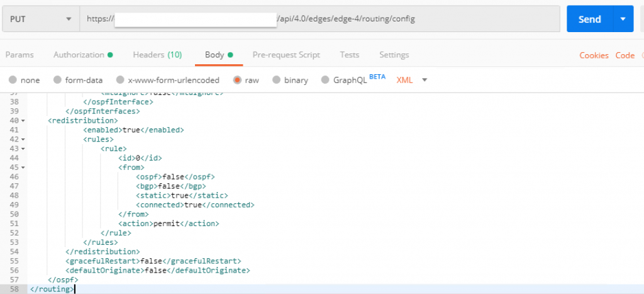
Task: Select the binary body type
Action: tap(290, 80)
